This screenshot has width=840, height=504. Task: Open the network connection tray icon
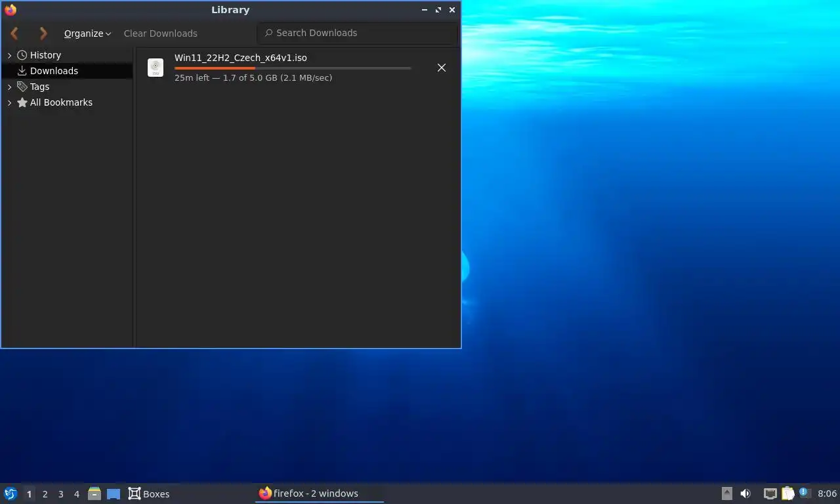(x=770, y=493)
